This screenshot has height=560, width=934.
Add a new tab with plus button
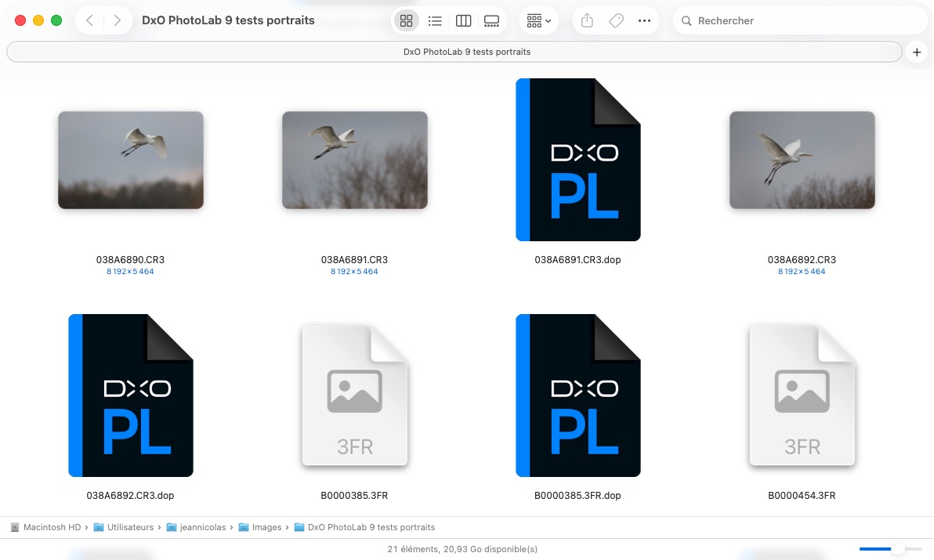(916, 52)
